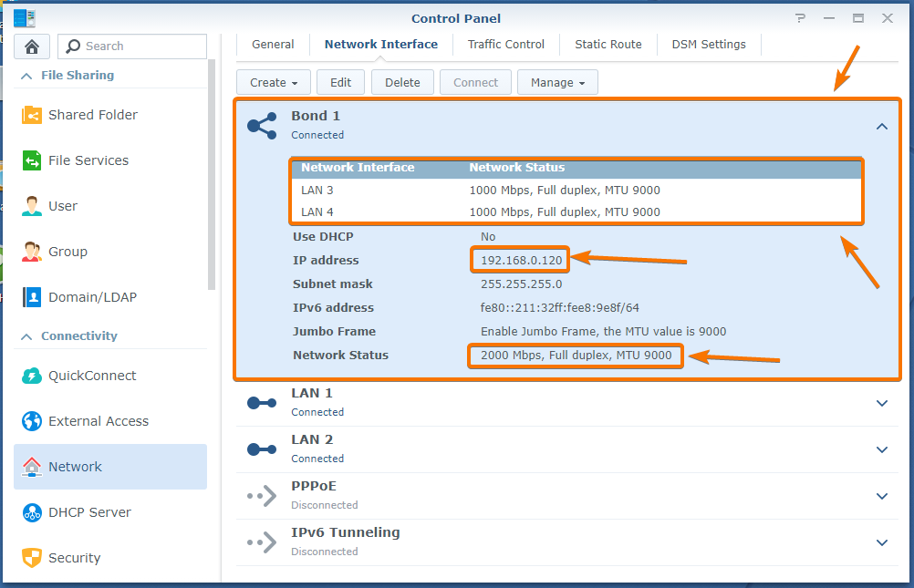Switch to the Static Route tab
This screenshot has width=914, height=588.
[x=608, y=44]
